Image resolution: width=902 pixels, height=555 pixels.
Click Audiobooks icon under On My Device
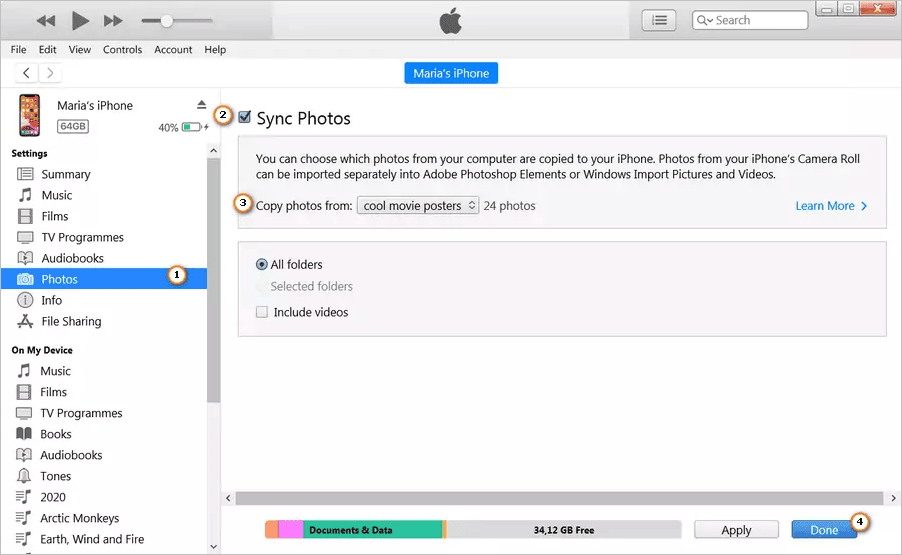point(24,455)
